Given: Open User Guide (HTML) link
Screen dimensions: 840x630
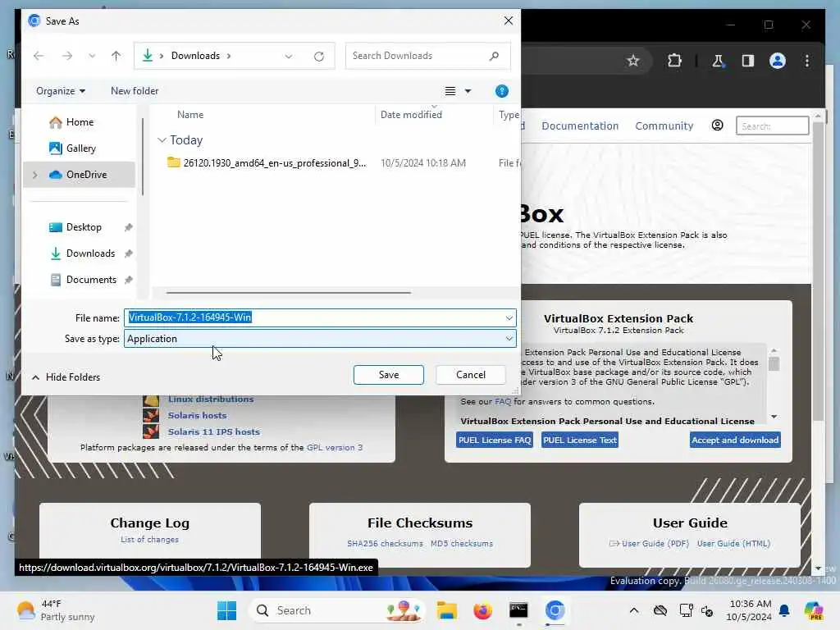Looking at the screenshot, I should coord(733,544).
